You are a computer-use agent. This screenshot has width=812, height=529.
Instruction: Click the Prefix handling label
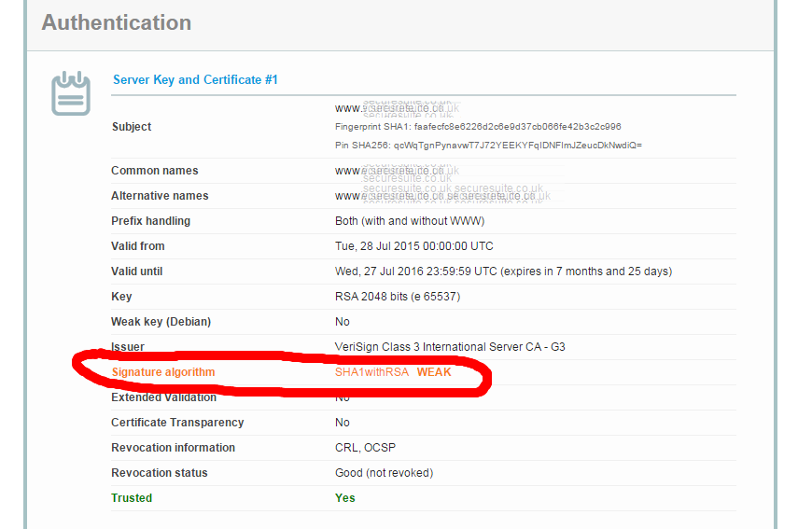[x=150, y=221]
